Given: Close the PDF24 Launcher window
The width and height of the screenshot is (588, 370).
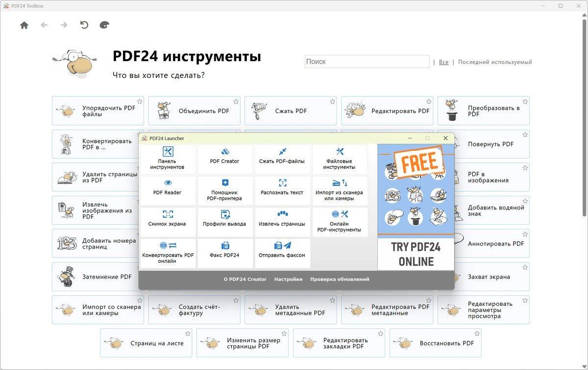Looking at the screenshot, I should click(445, 139).
